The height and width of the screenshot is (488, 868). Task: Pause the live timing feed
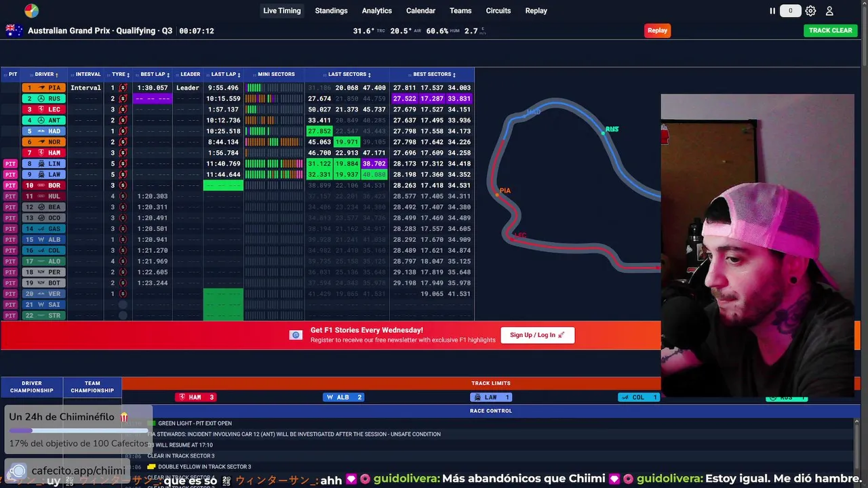[x=772, y=11]
